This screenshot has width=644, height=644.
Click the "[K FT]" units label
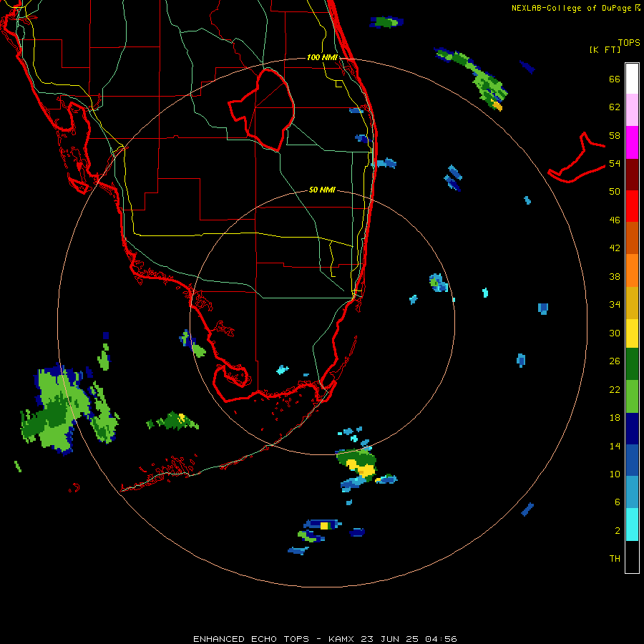pyautogui.click(x=605, y=49)
